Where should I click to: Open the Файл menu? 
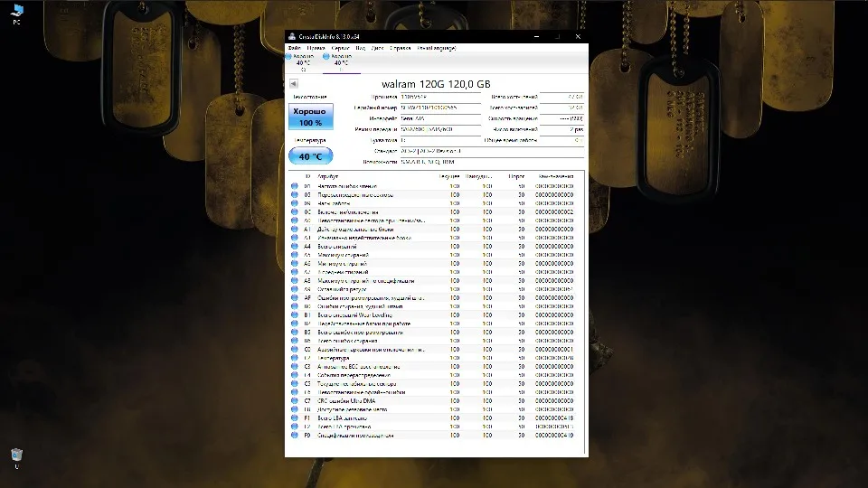[294, 48]
